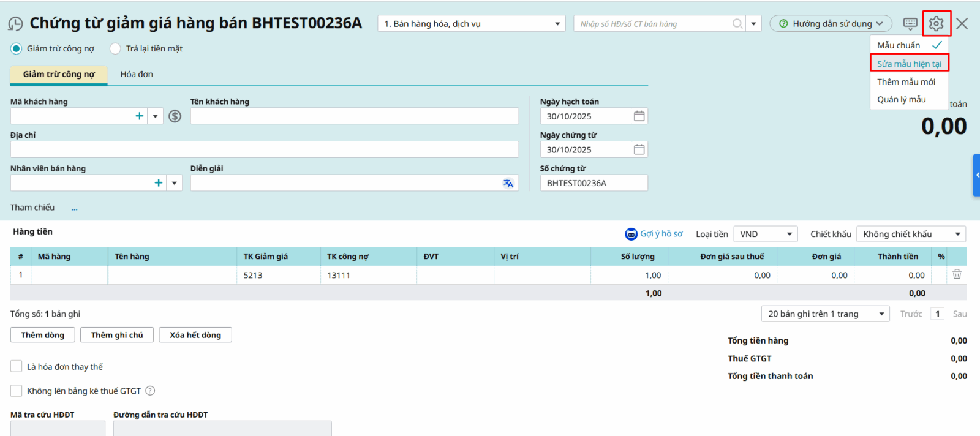980x436 pixels.
Task: Check the Là hóa đơn thay thế box
Action: (17, 366)
